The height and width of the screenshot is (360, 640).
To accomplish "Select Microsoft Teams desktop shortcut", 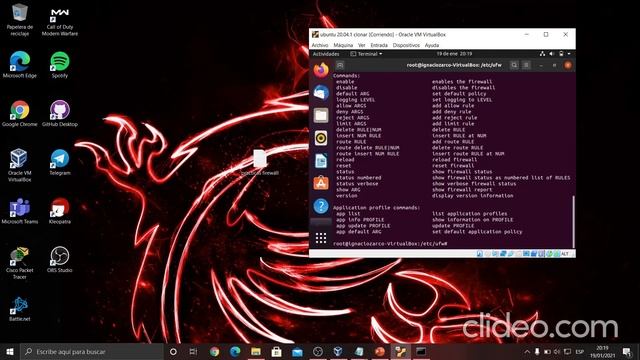I will (x=20, y=211).
